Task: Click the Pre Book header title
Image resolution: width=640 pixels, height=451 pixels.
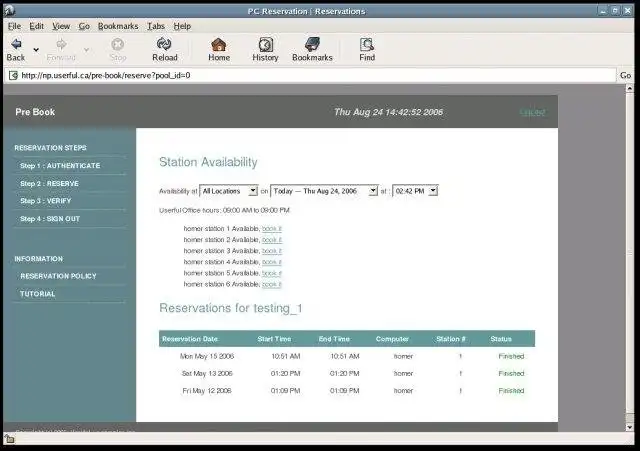Action: (35, 112)
